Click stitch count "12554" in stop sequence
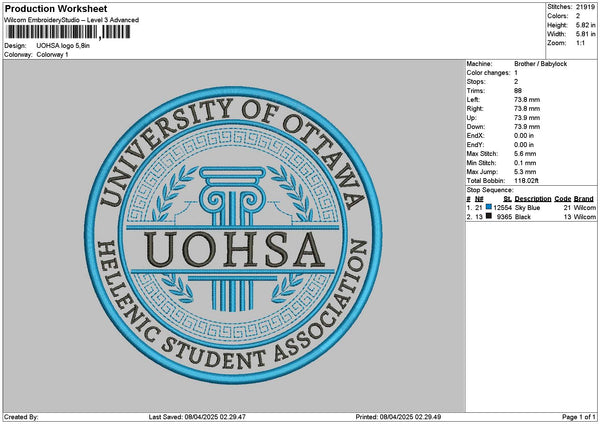The image size is (600, 424). pos(502,207)
